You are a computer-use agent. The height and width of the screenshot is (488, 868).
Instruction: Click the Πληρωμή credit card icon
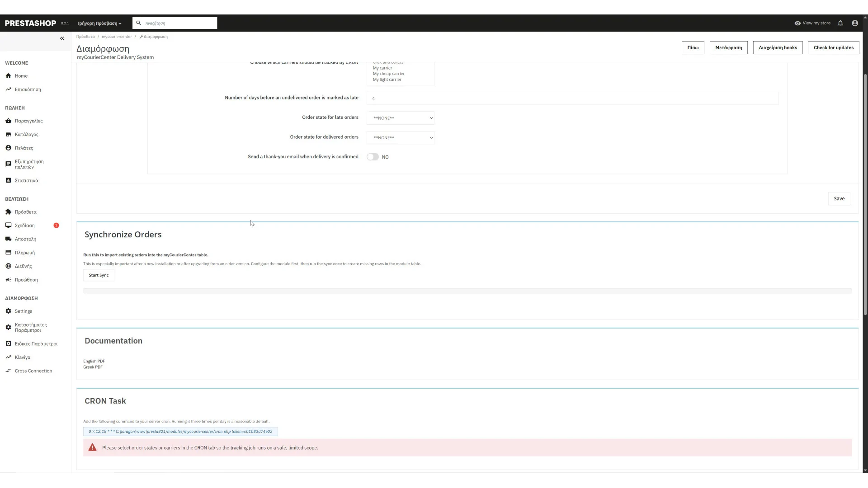tap(8, 252)
